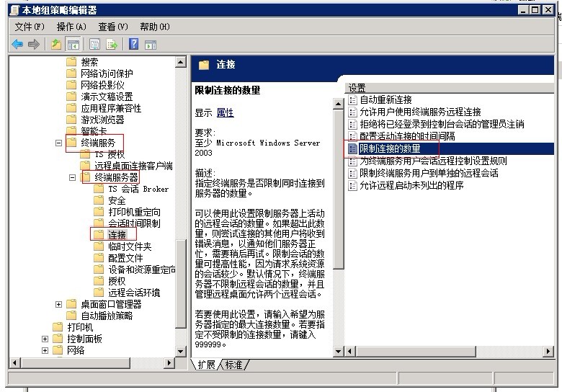Viewport: 562px width, 392px height.
Task: Select 允许用户使用终端服务远程连接 setting
Action: (x=420, y=112)
